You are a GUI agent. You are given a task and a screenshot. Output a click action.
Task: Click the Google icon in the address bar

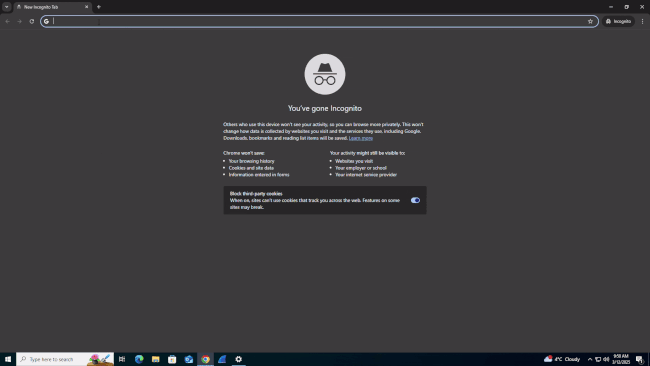[46, 21]
